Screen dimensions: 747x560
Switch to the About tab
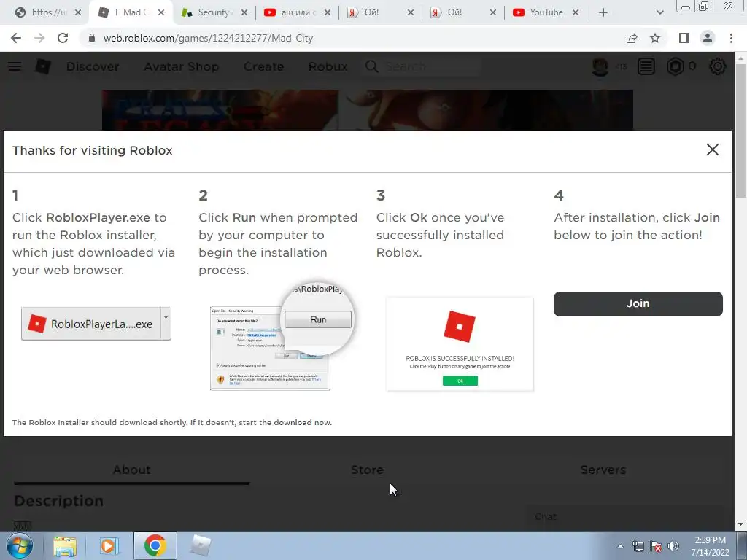click(131, 470)
